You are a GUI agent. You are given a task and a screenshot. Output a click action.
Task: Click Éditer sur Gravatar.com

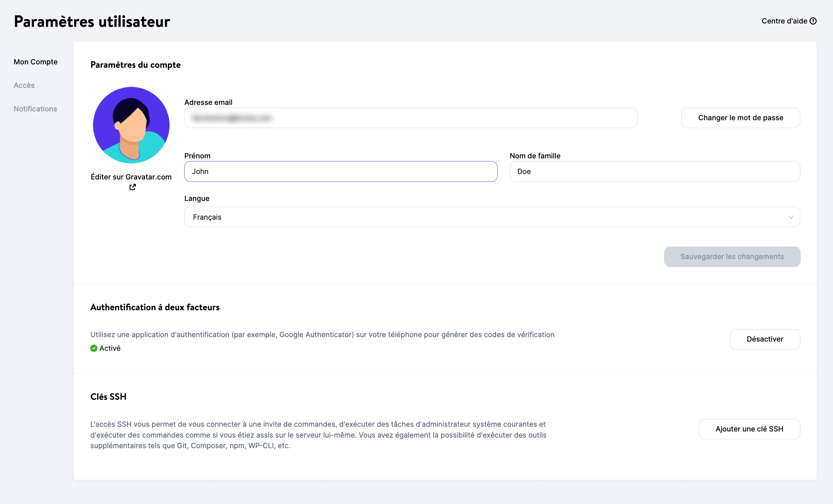tap(131, 177)
